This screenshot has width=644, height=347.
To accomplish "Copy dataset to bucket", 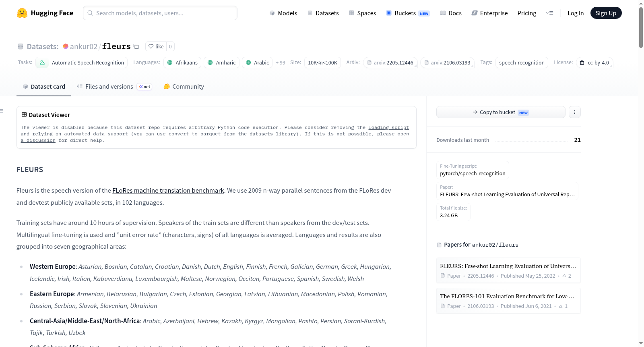I will point(501,112).
